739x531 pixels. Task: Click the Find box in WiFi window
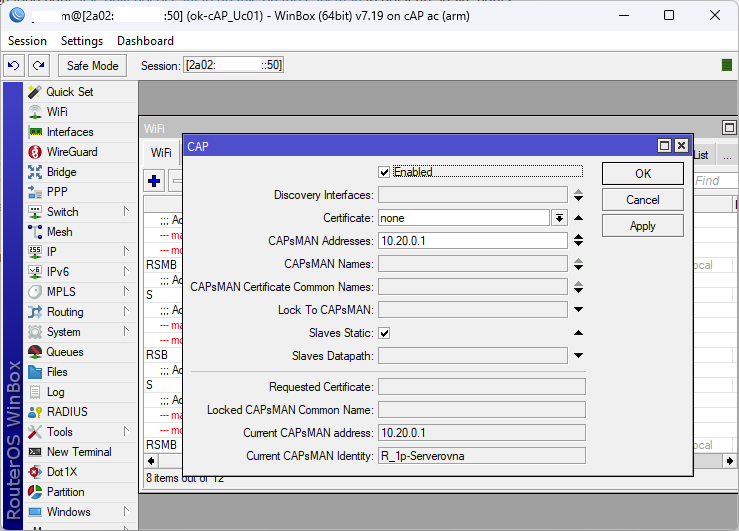pos(715,180)
